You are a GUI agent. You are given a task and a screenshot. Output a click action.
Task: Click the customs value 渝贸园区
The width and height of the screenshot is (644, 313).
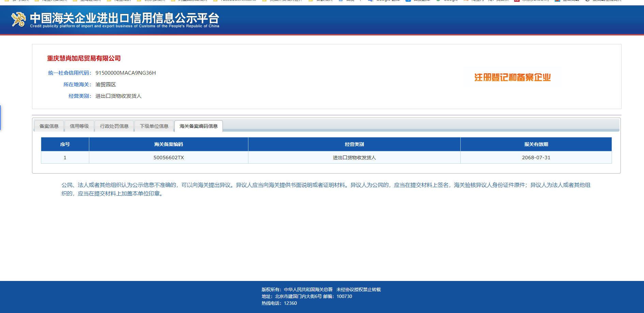coord(106,85)
